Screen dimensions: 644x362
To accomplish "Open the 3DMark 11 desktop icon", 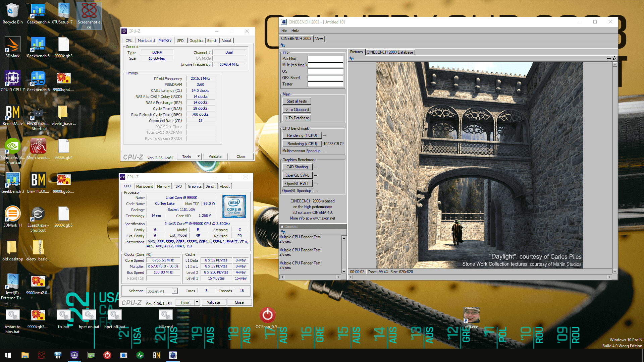I will click(x=12, y=217).
